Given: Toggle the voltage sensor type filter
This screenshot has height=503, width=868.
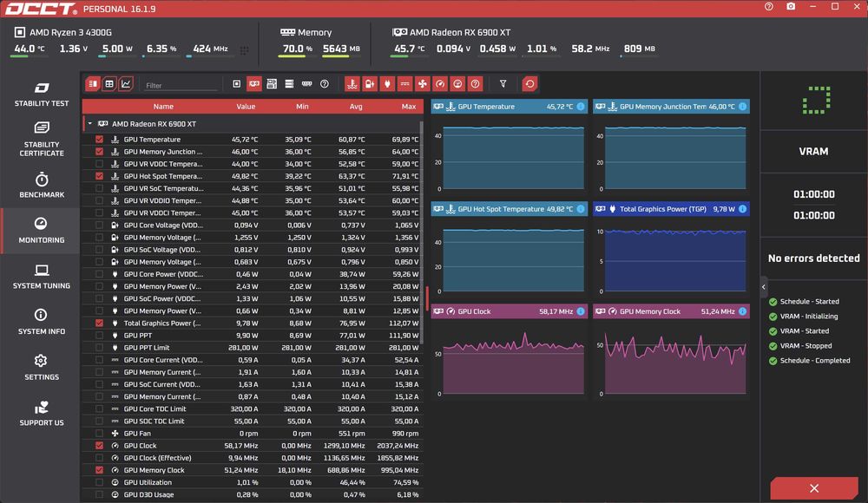Looking at the screenshot, I should pyautogui.click(x=370, y=84).
